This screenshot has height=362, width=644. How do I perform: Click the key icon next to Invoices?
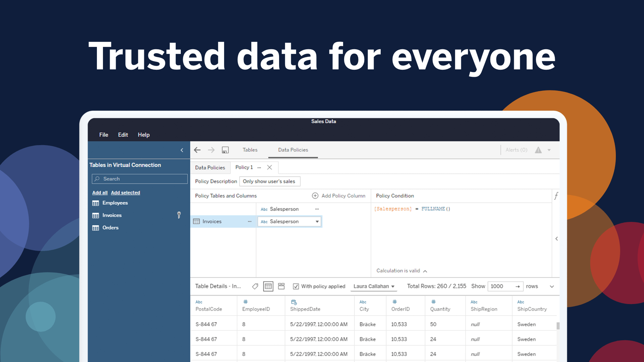tap(179, 215)
